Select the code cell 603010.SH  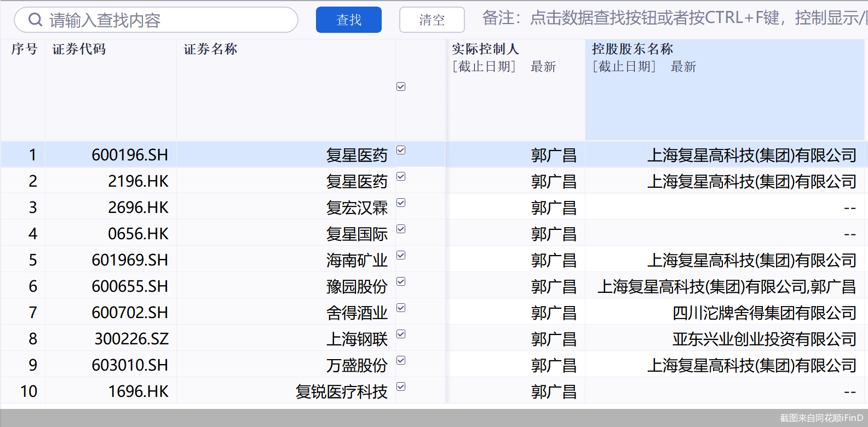(x=111, y=365)
